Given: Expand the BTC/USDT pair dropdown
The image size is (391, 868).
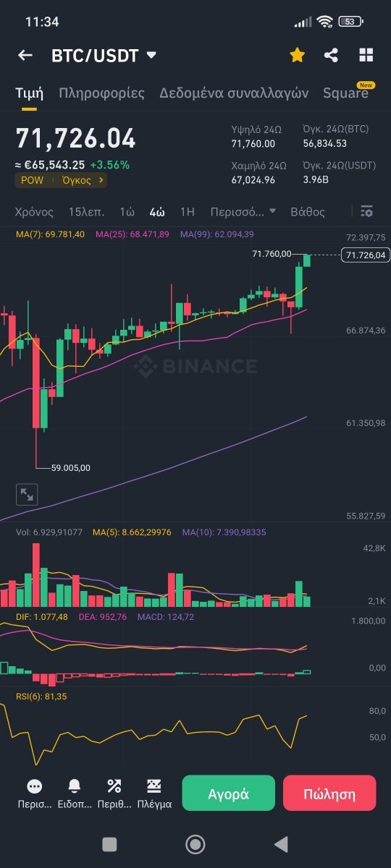Looking at the screenshot, I should coord(151,55).
